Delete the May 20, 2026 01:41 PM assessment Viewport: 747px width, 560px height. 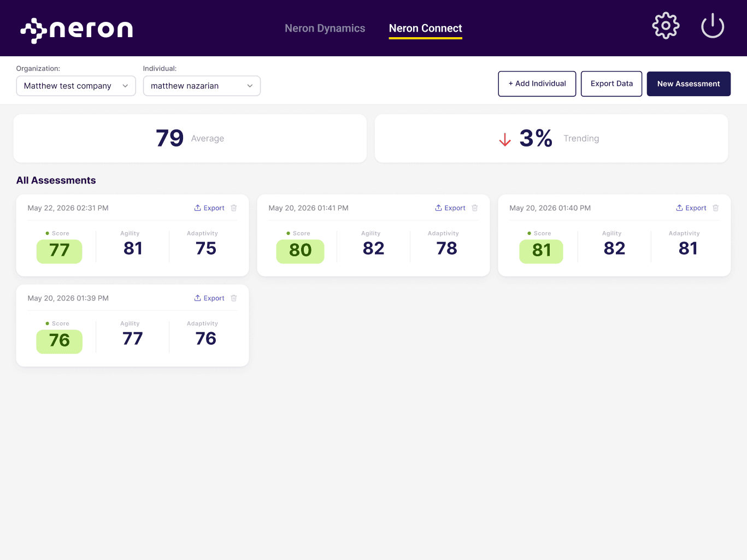[x=475, y=208]
